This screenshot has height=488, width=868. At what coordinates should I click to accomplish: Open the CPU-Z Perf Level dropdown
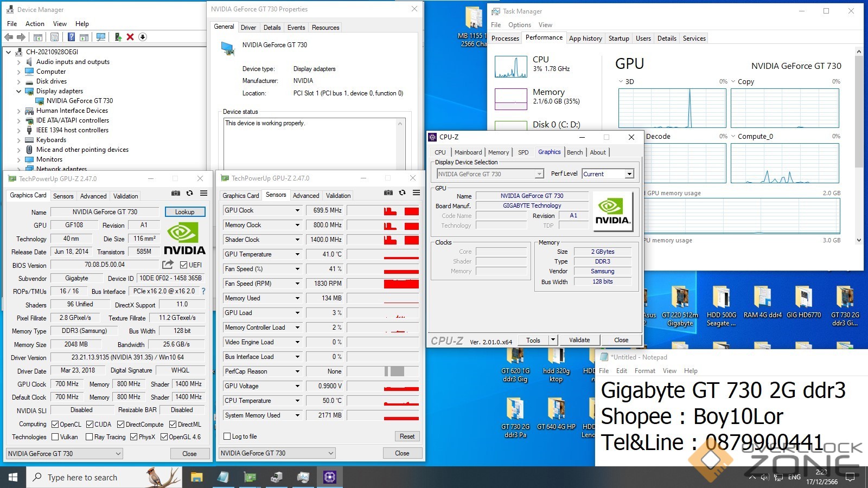629,174
